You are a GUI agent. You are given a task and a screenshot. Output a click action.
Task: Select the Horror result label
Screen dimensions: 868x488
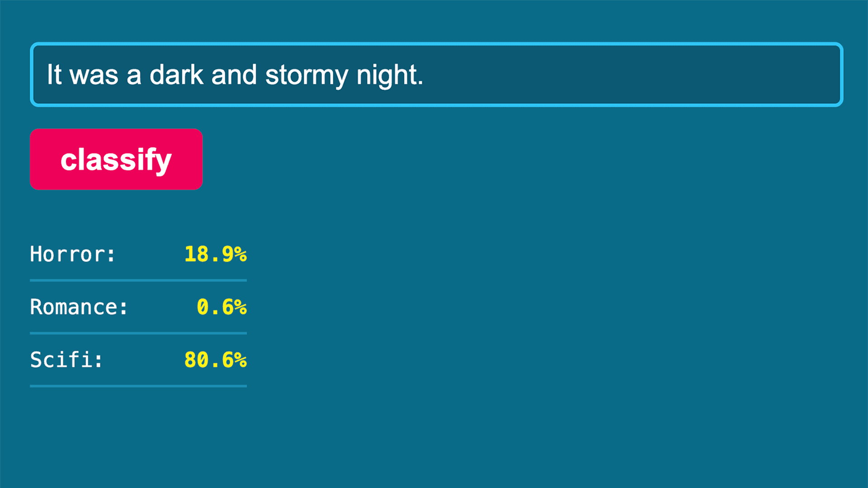click(72, 254)
